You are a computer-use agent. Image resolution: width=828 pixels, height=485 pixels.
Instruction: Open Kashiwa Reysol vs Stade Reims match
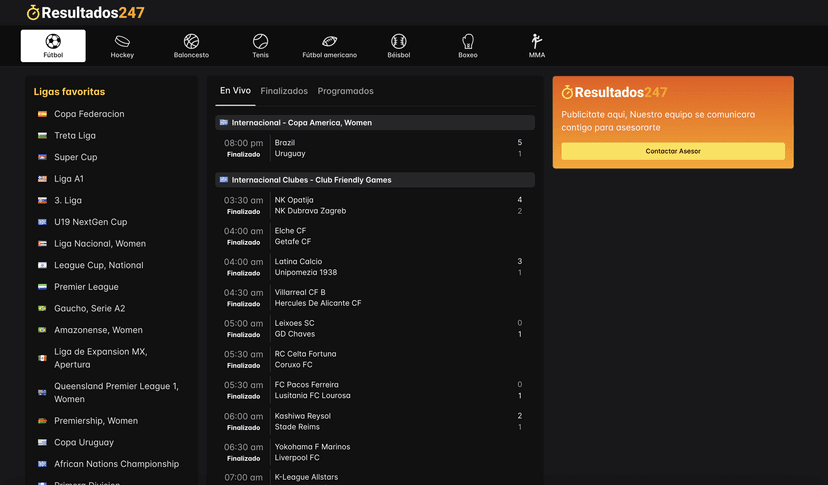375,421
